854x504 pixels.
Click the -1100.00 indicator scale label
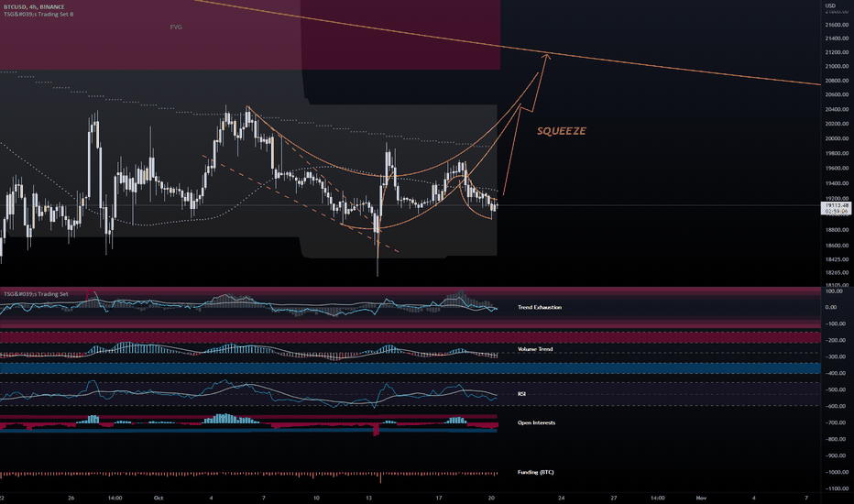837,488
